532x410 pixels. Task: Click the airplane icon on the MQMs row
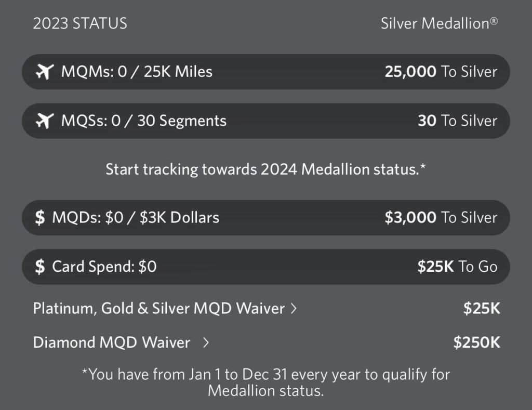[x=46, y=72]
